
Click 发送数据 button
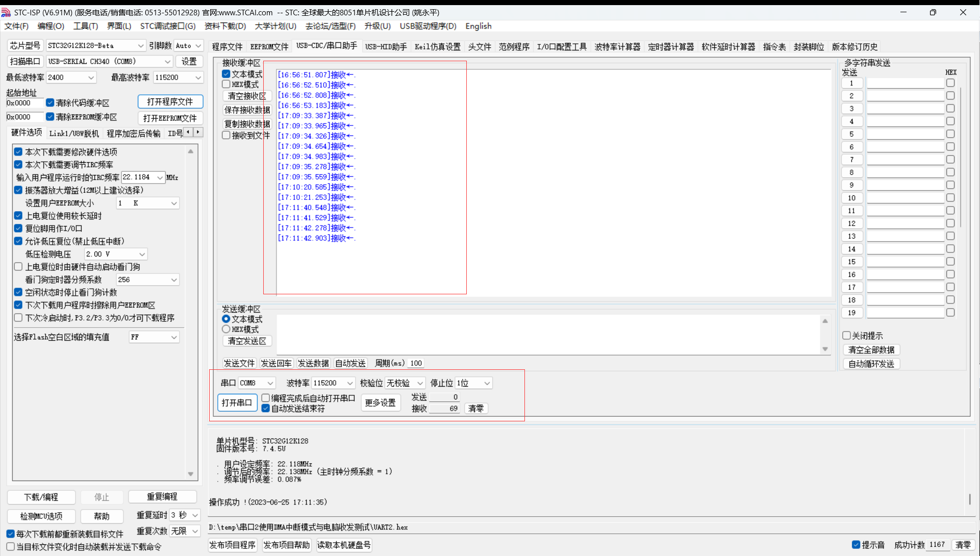[313, 363]
